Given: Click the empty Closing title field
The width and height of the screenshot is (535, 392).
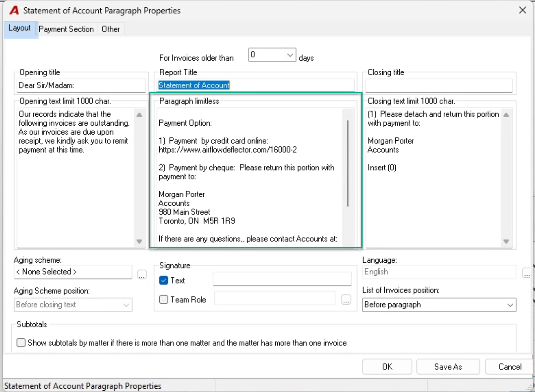Looking at the screenshot, I should [x=439, y=86].
